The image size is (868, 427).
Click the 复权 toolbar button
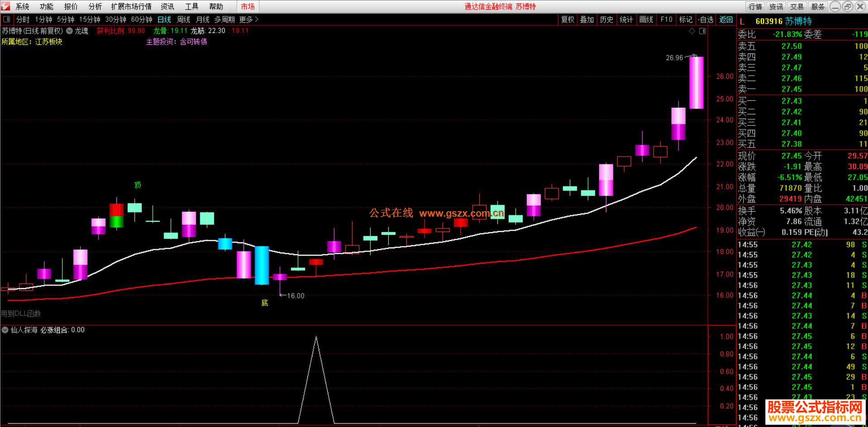click(x=567, y=19)
